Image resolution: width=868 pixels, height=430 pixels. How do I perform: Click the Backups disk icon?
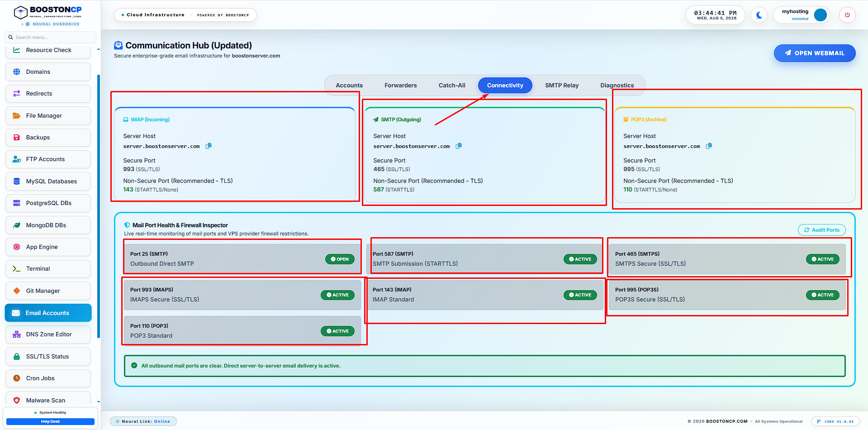[17, 137]
